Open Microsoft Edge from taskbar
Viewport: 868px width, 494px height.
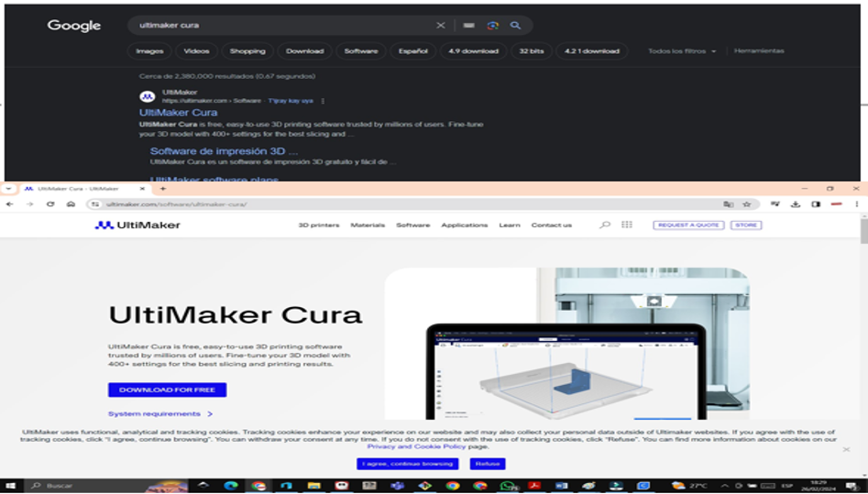point(231,486)
